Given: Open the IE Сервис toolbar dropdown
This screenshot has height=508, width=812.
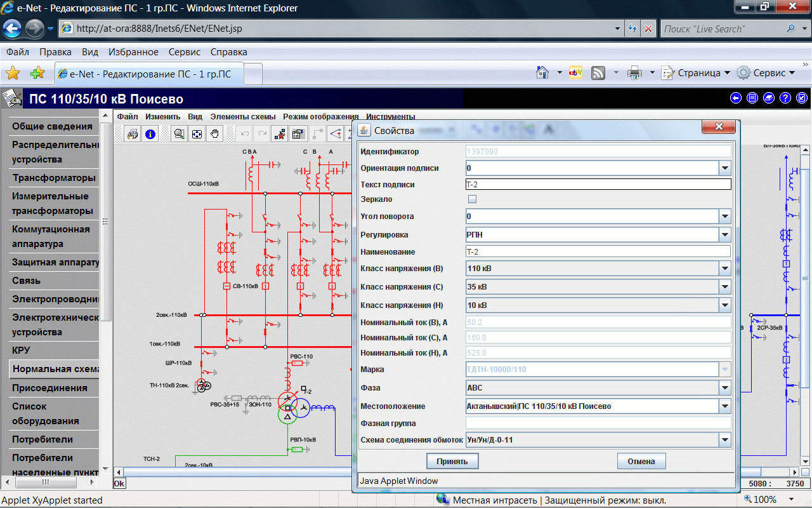Looking at the screenshot, I should point(766,73).
